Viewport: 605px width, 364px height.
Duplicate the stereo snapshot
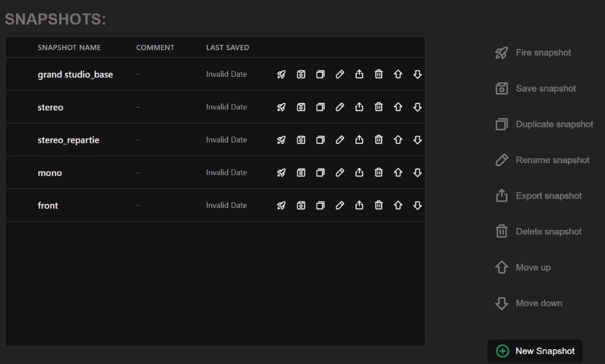point(320,107)
